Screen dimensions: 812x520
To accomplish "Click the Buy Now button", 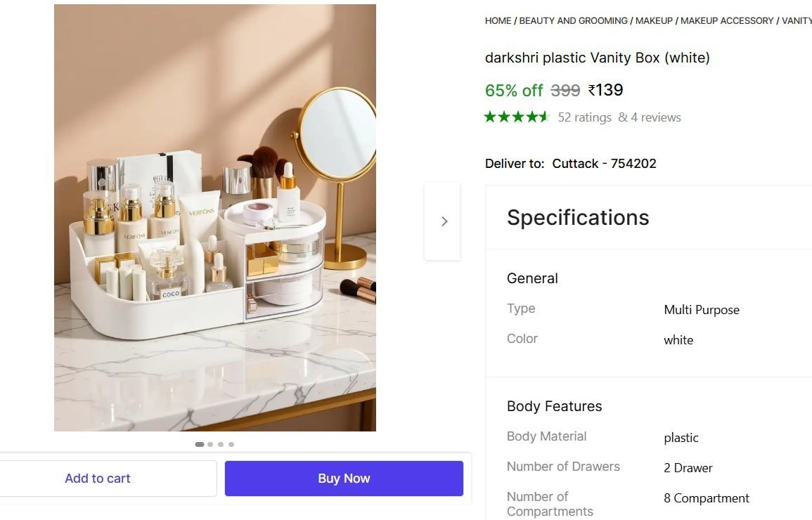I will 344,479.
